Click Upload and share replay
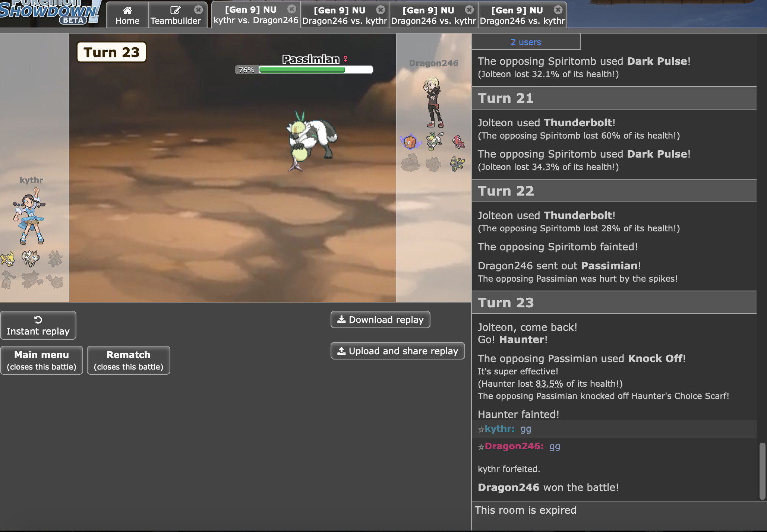767x532 pixels. pyautogui.click(x=398, y=351)
